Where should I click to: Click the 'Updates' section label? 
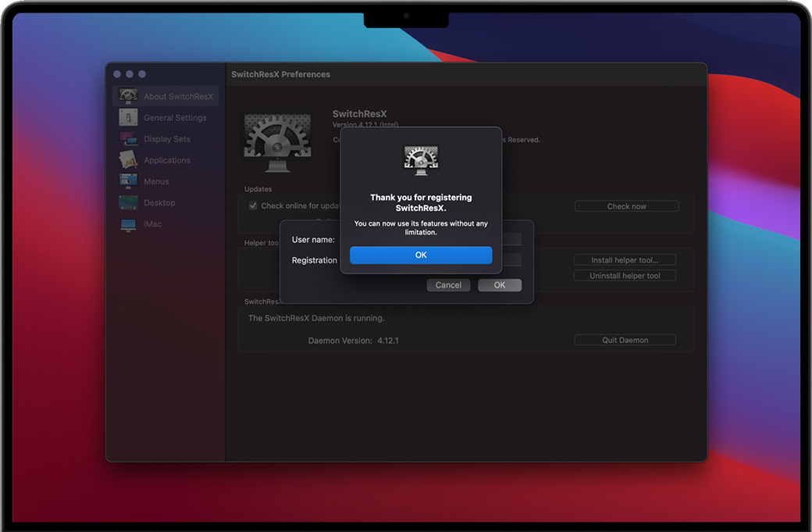[x=258, y=189]
